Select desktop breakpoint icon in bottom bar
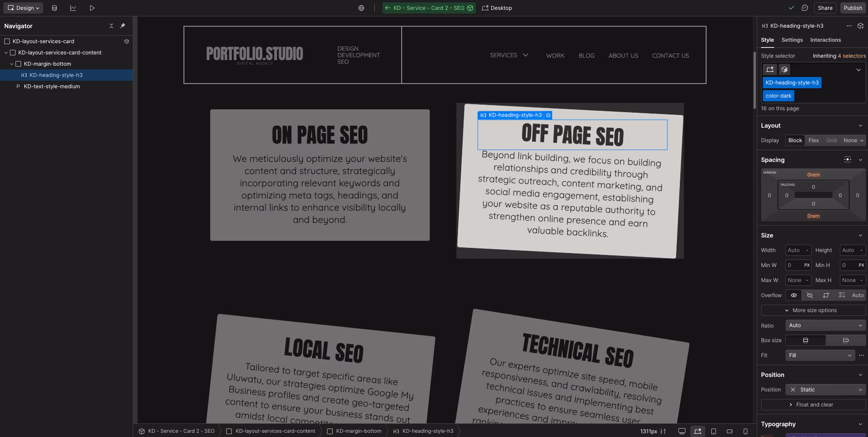 pos(682,431)
